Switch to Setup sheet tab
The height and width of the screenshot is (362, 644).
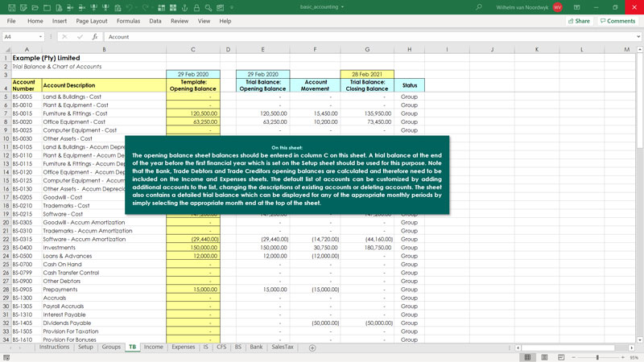click(85, 348)
